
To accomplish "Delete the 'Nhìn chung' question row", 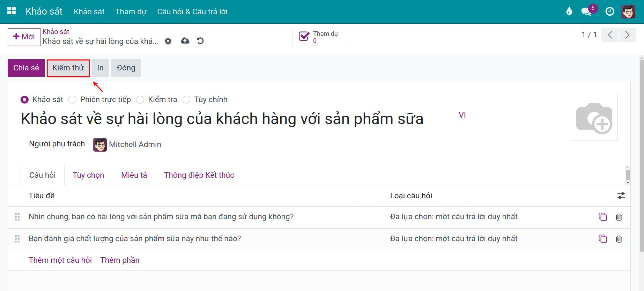I will click(x=619, y=217).
